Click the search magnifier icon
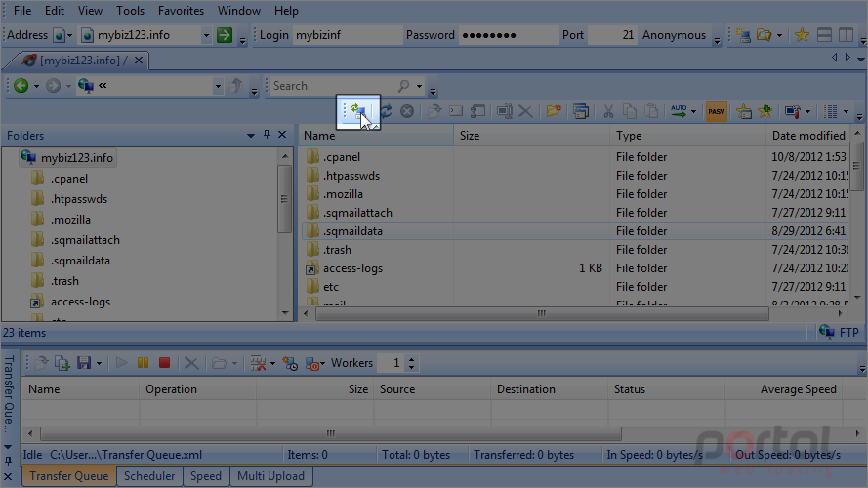 [404, 86]
